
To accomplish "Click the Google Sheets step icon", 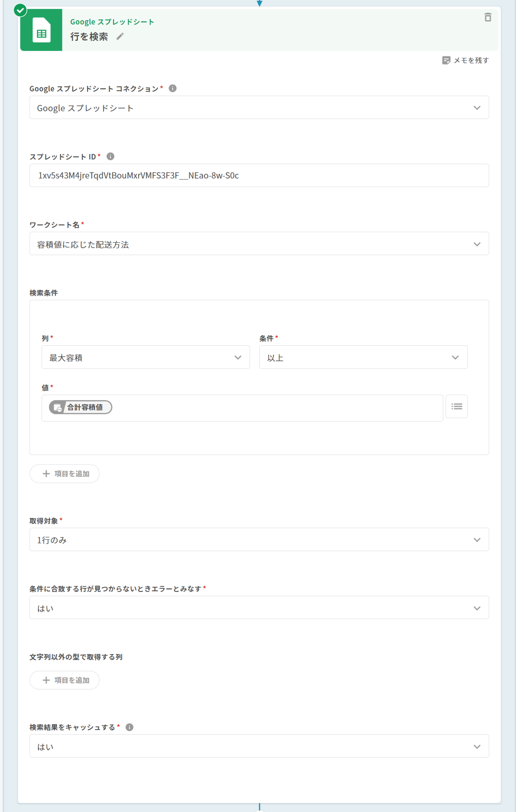I will [41, 30].
